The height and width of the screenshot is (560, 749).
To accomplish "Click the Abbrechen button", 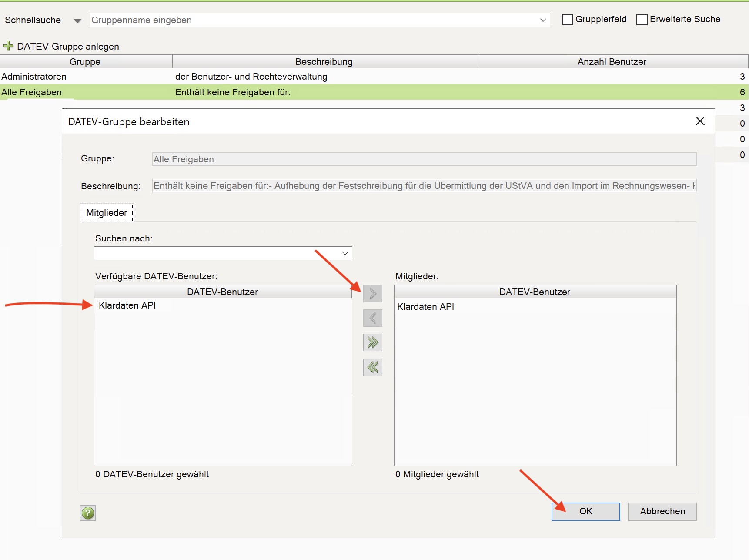I will pyautogui.click(x=662, y=511).
